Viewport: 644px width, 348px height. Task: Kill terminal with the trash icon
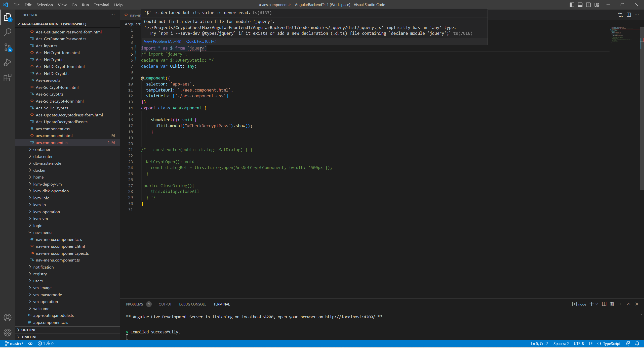tap(612, 304)
